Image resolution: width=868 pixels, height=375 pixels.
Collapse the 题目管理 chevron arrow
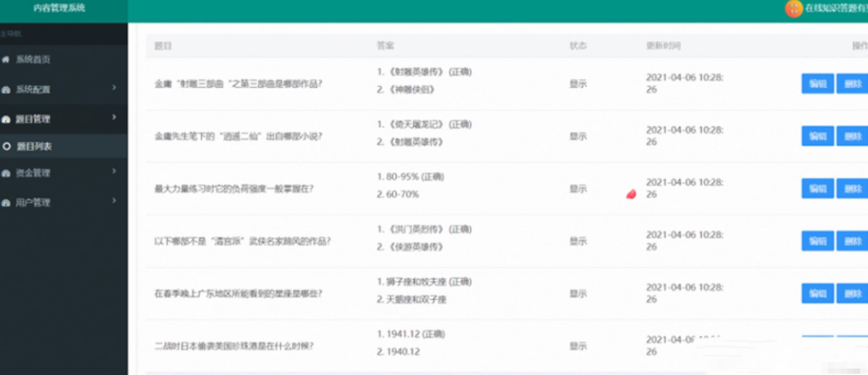click(x=114, y=117)
